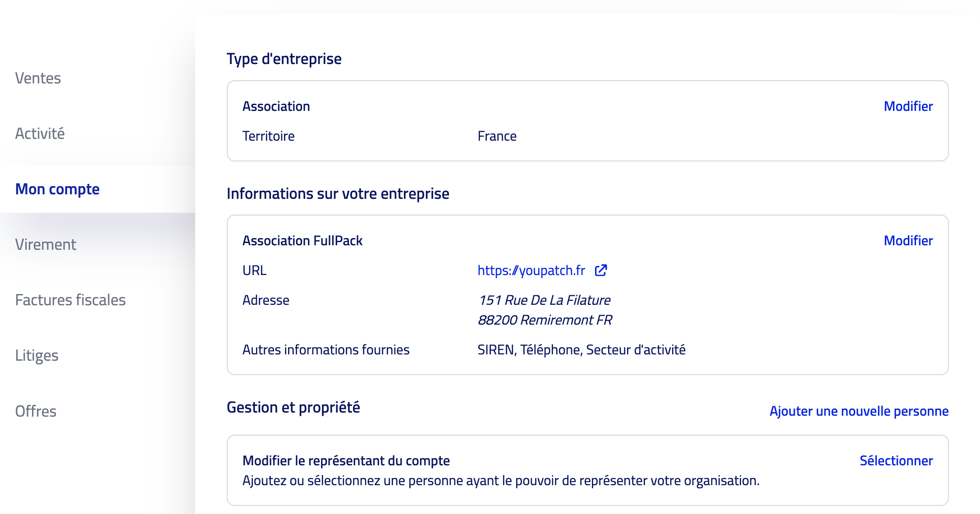Open the Litiges section
980x514 pixels.
pos(37,355)
